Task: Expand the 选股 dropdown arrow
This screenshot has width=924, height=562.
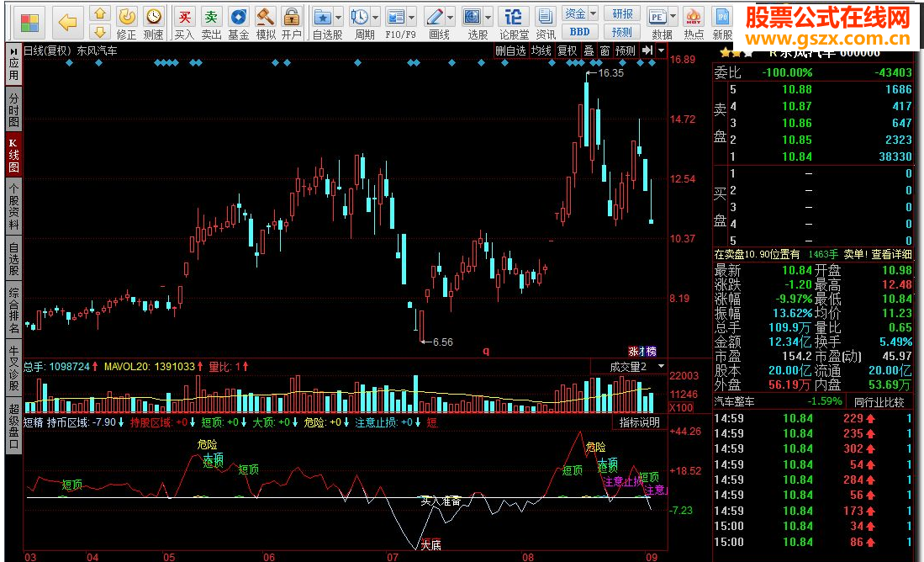Action: point(488,17)
